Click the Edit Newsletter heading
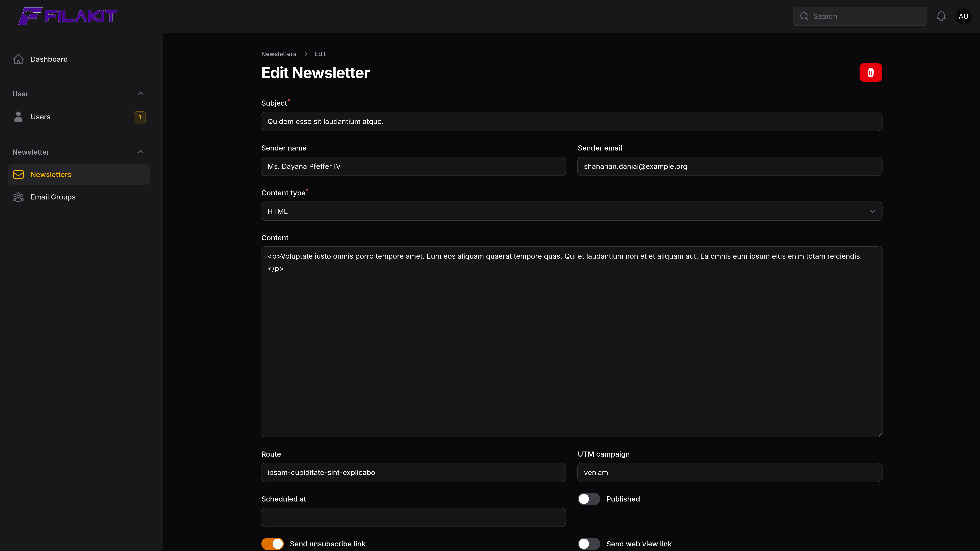980x551 pixels. (315, 73)
